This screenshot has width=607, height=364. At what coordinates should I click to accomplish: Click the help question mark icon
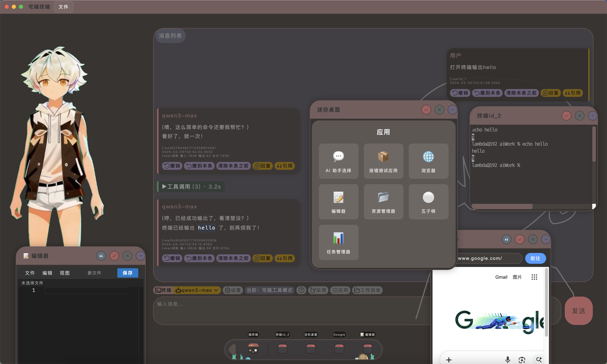(301, 290)
